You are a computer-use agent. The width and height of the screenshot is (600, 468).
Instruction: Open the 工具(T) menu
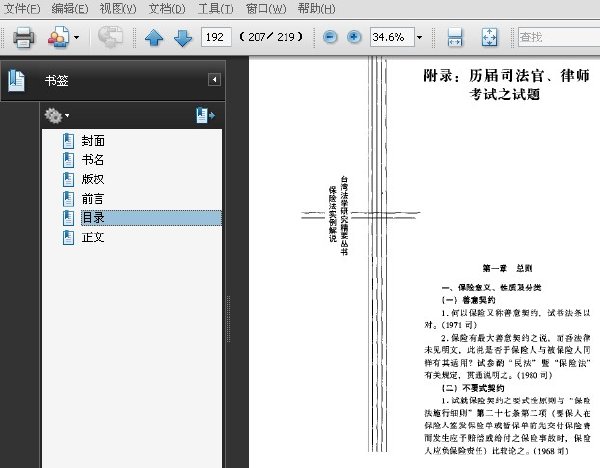pos(215,8)
